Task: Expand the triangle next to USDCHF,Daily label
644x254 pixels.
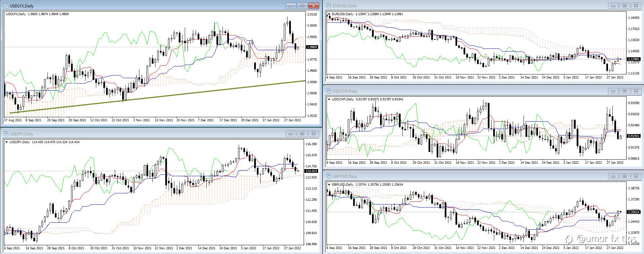Action: pyautogui.click(x=329, y=99)
